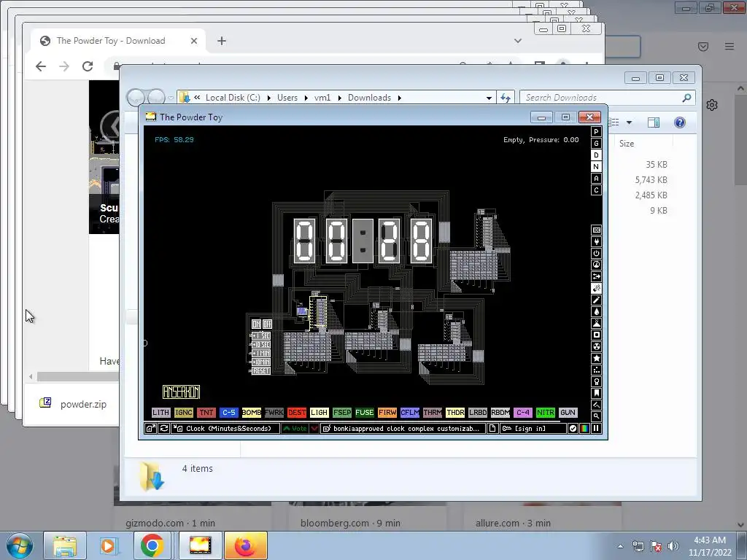Open the Walls category in Powder Toy
The image size is (747, 560).
click(596, 230)
